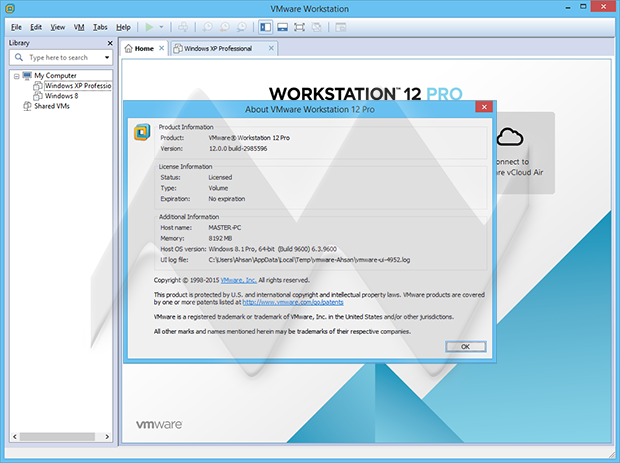Open the power options dropdown arrow
The width and height of the screenshot is (620, 463).
click(x=161, y=27)
